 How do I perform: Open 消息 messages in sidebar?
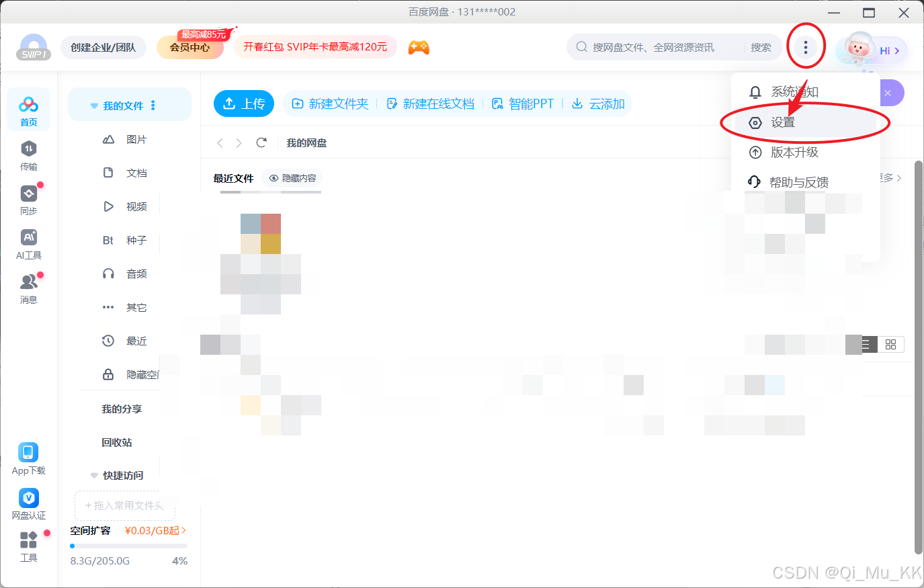28,289
